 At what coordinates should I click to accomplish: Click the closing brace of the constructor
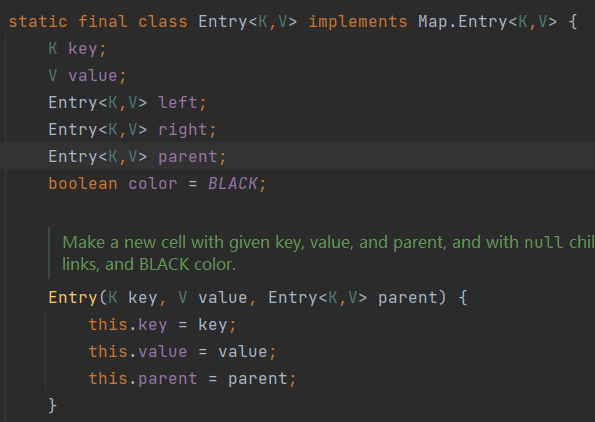(x=53, y=406)
